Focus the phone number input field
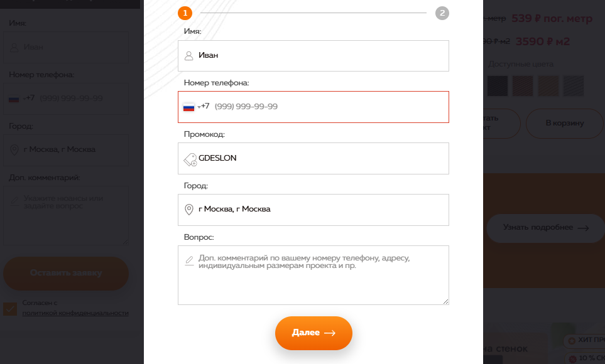Screen dimensions: 605x364 coord(327,107)
